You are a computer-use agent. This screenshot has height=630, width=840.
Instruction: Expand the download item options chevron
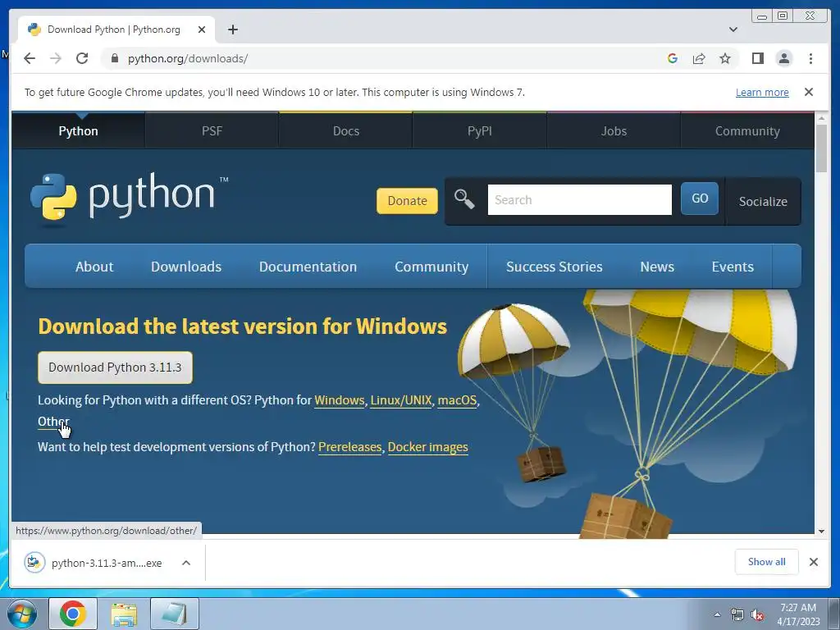(x=186, y=563)
